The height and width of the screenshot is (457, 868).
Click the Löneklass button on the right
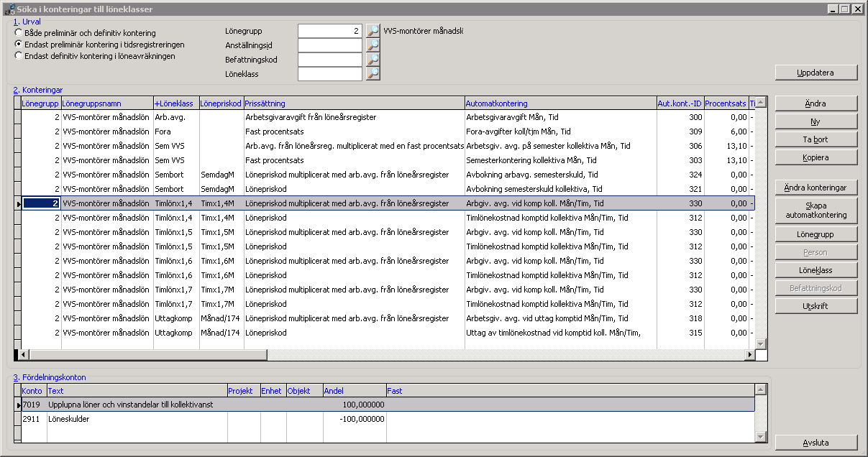coord(816,270)
